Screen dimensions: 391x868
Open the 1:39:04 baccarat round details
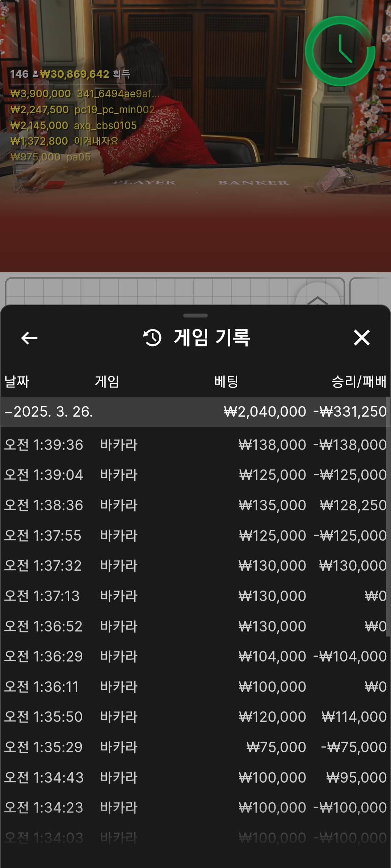point(195,475)
